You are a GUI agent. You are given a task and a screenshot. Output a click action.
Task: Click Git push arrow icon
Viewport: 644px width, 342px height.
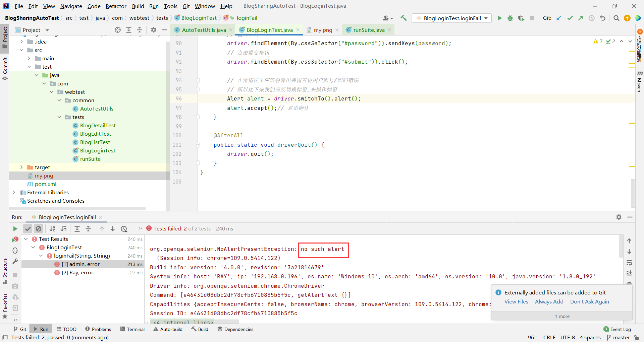click(581, 18)
